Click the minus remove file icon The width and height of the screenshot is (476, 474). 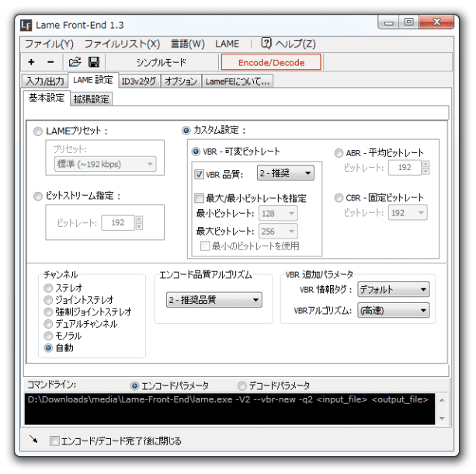50,62
